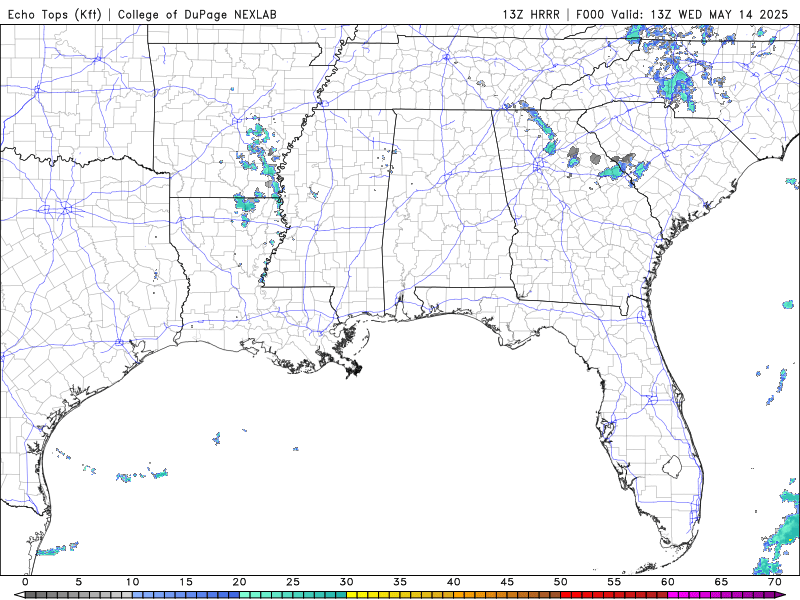Click the colorbar label '30'
This screenshot has height=600, width=800.
point(346,582)
